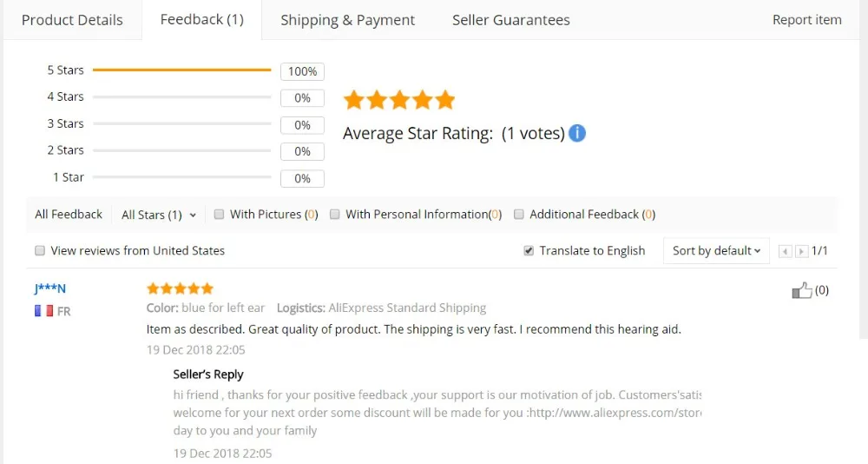
Task: Tick the Additional Feedback checkbox
Action: coord(519,214)
